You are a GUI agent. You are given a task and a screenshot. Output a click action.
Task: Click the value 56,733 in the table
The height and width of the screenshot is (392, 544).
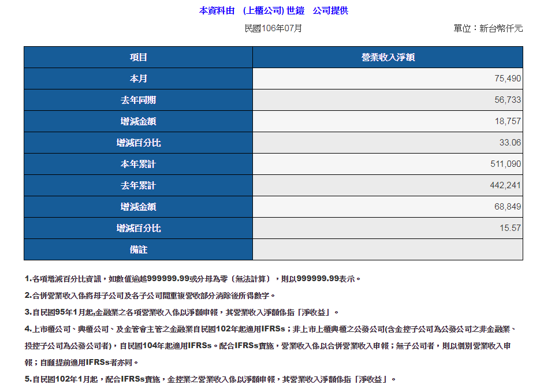pos(508,100)
